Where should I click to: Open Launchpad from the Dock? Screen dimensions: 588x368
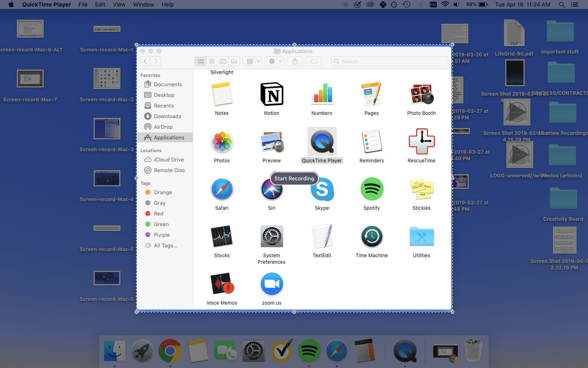pos(143,351)
